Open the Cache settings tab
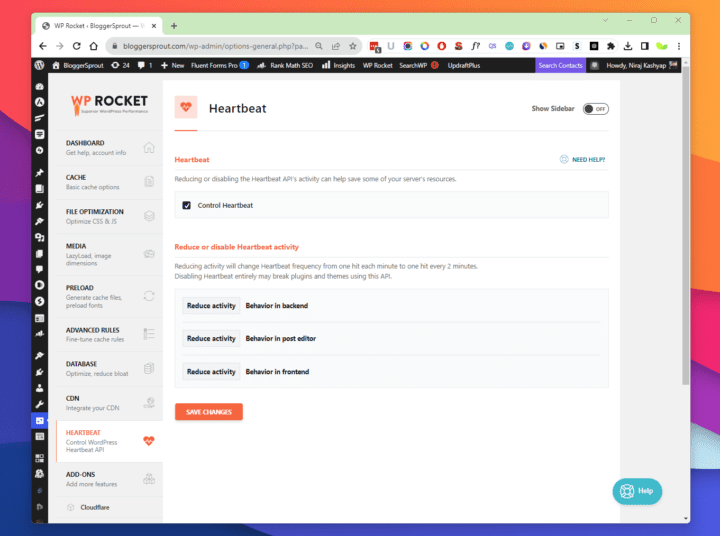720x536 pixels. click(x=110, y=182)
